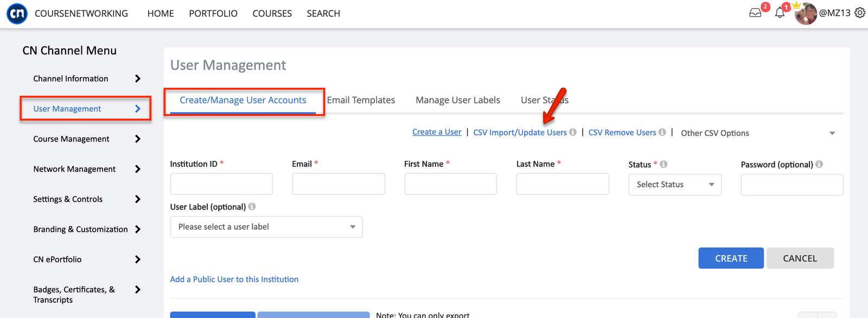Show the Status field info icon
Image resolution: width=868 pixels, height=318 pixels.
(x=663, y=164)
